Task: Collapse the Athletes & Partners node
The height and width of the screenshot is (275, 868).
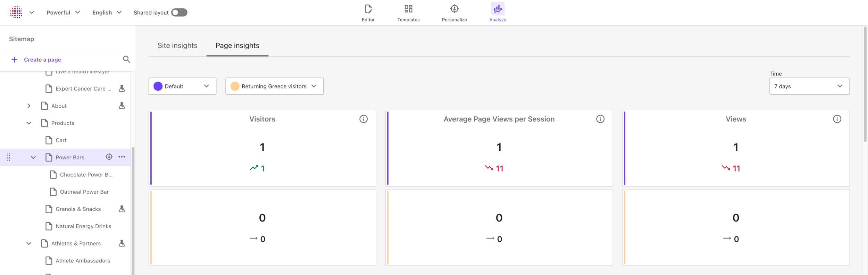Action: [x=29, y=243]
